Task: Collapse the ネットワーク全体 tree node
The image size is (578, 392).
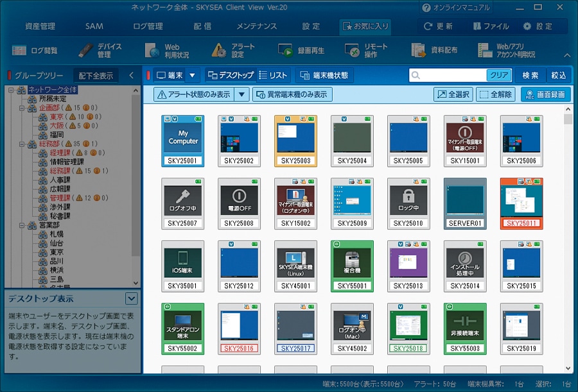Action: (x=11, y=90)
